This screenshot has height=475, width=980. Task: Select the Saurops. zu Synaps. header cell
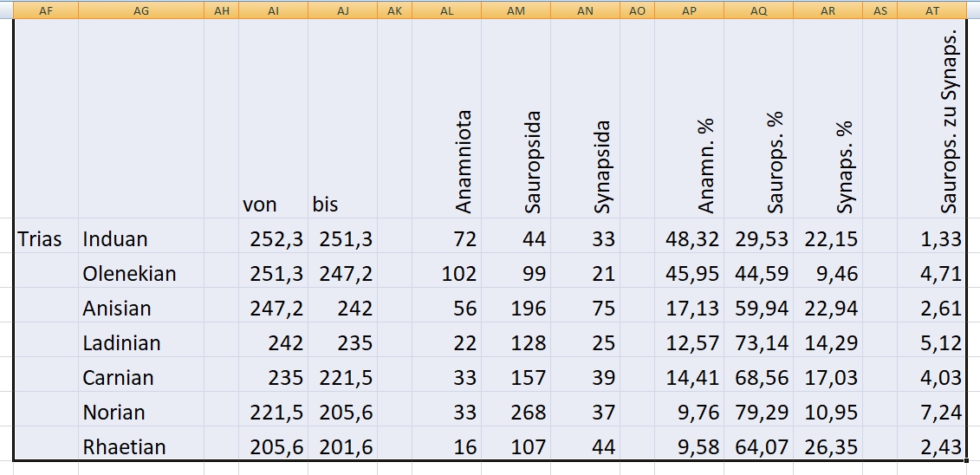click(x=949, y=121)
